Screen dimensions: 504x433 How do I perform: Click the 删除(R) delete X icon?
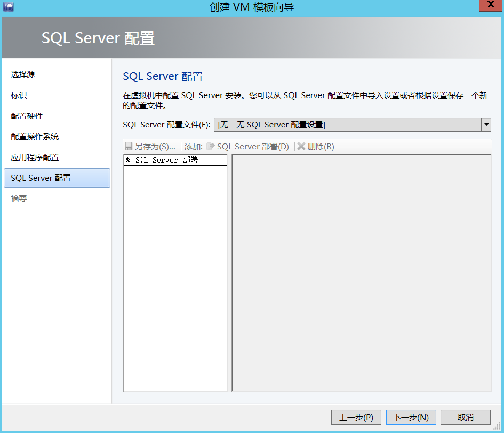[301, 147]
